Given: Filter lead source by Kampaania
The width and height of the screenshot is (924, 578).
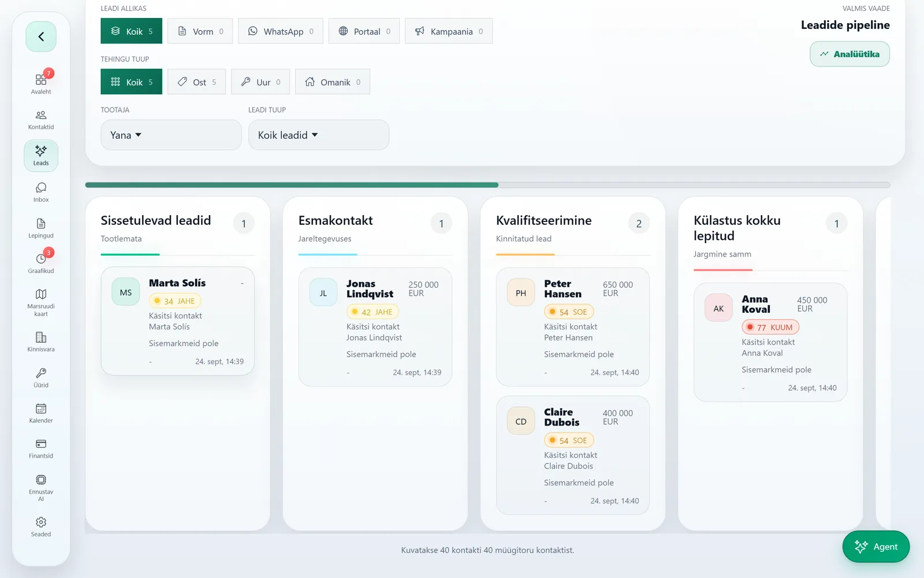Looking at the screenshot, I should click(448, 31).
